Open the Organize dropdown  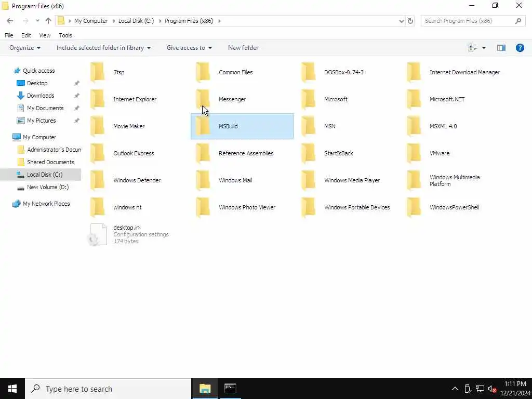(25, 48)
